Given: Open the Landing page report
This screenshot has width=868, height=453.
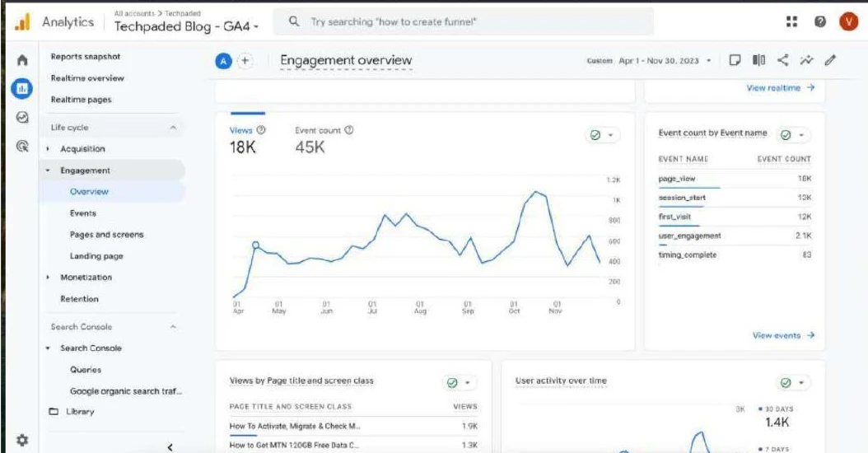Looking at the screenshot, I should pos(96,256).
